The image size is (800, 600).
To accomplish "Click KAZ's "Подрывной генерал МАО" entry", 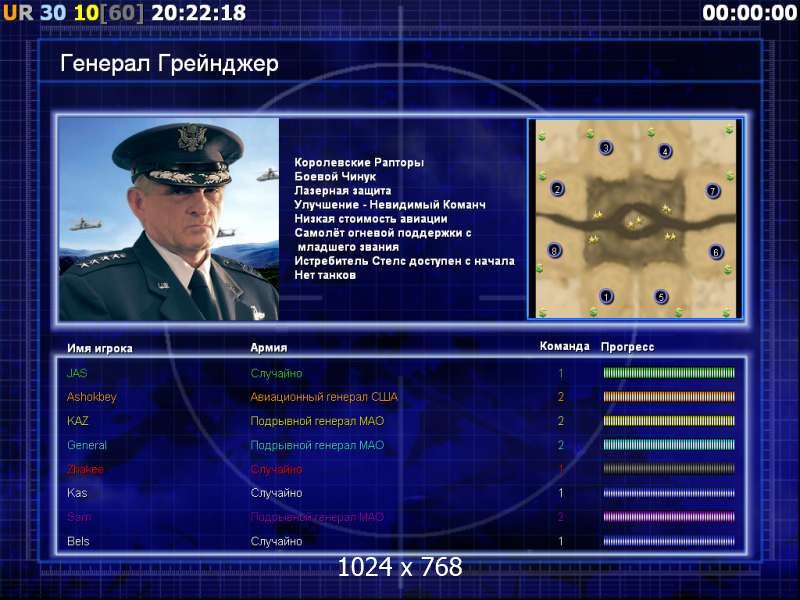I will (x=317, y=421).
